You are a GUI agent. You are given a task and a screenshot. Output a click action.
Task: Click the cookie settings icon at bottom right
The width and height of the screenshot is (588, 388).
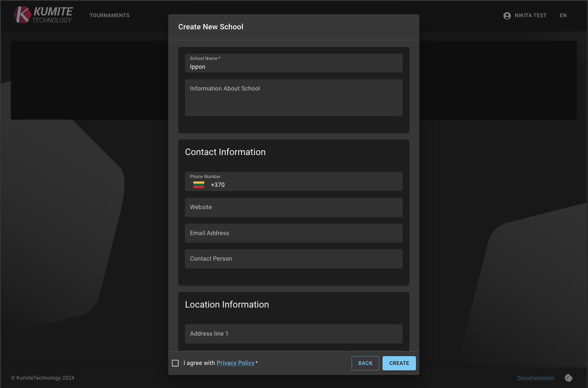(x=568, y=378)
